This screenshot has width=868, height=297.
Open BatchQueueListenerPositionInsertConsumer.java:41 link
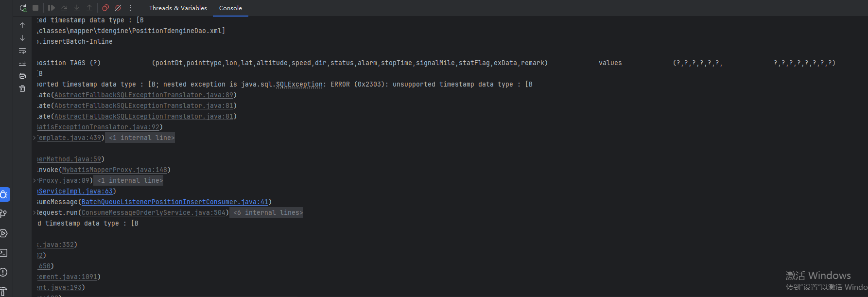(x=174, y=202)
